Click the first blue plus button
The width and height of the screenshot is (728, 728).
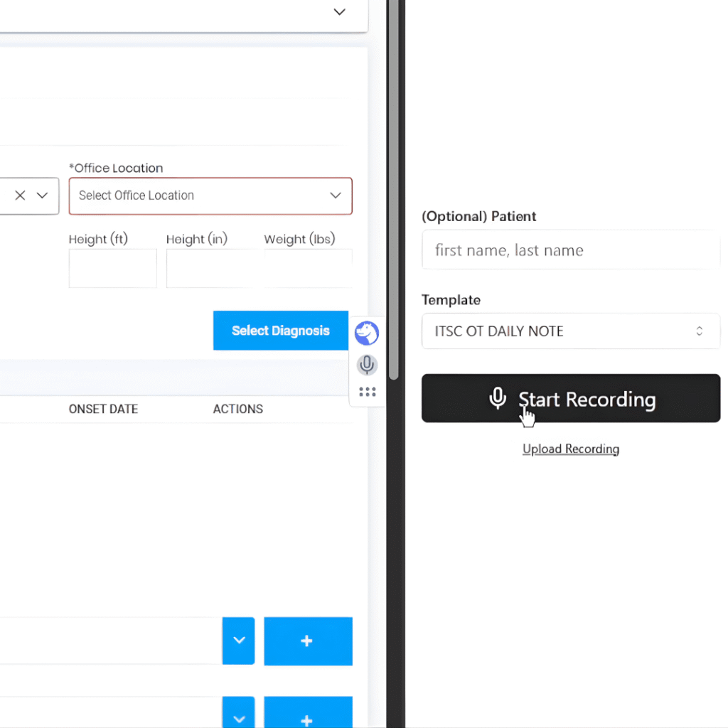pos(308,641)
